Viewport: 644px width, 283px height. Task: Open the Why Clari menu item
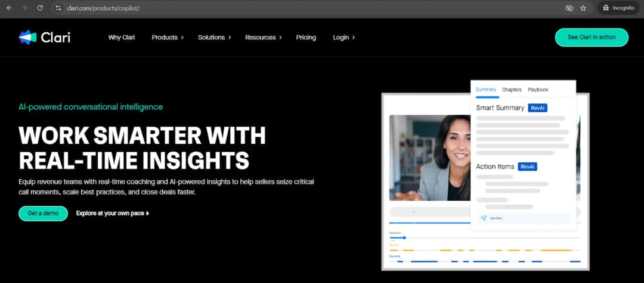pyautogui.click(x=122, y=38)
